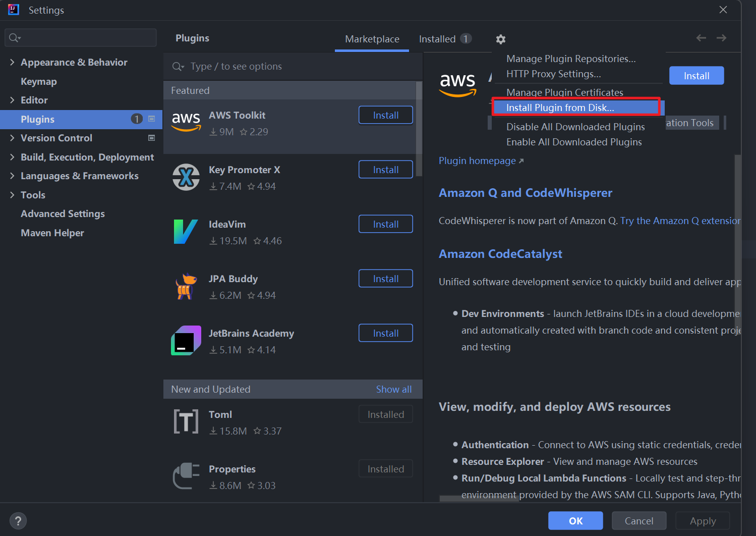Click the back navigation arrow
Viewport: 756px width, 536px height.
tap(701, 38)
